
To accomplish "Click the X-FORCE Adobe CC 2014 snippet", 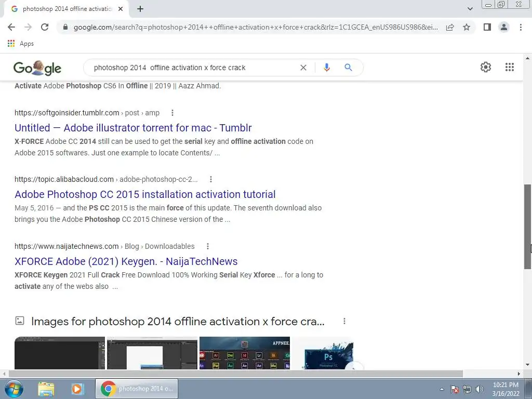I will click(x=164, y=147).
